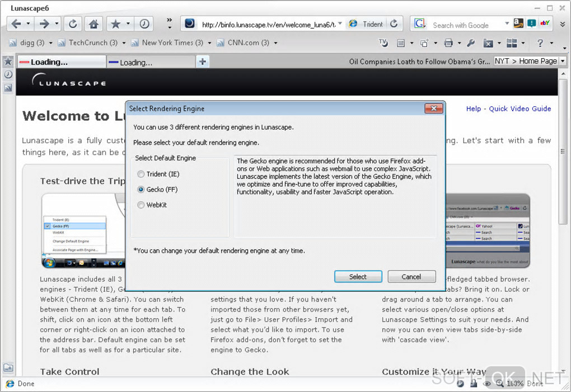Open the Home page button
The width and height of the screenshot is (571, 392).
pos(93,24)
